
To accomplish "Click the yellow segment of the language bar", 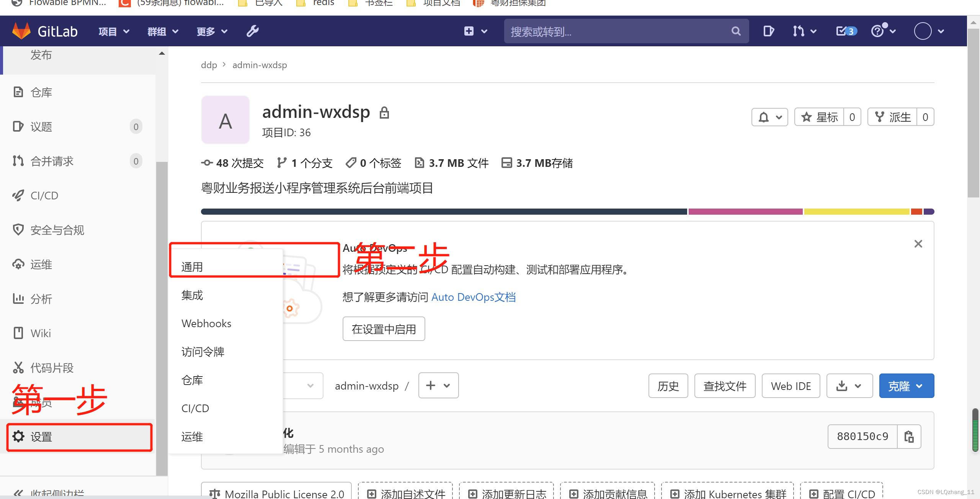I will pos(856,212).
